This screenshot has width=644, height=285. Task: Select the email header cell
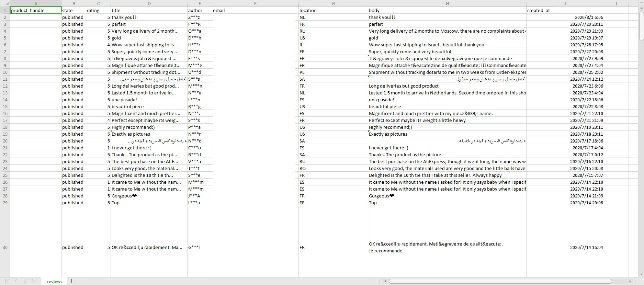point(255,10)
